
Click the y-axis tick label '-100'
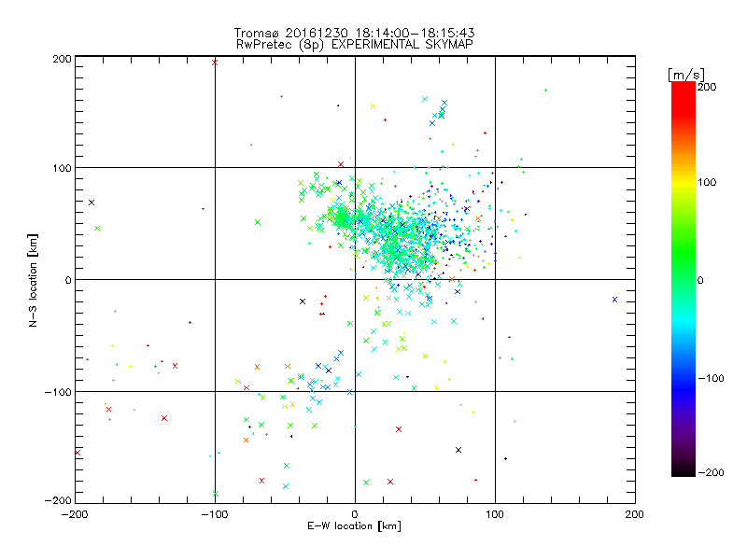(58, 392)
